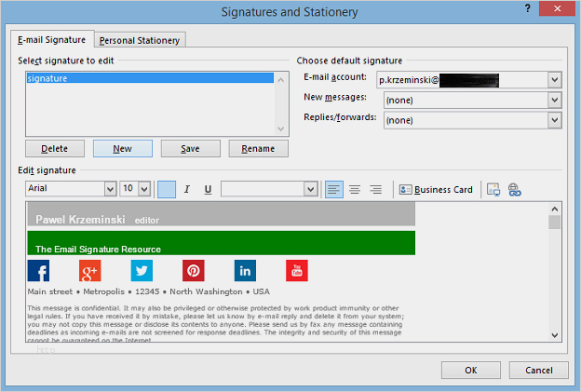Click the Twitter icon in signature
Screen dimensions: 581x392
[142, 270]
